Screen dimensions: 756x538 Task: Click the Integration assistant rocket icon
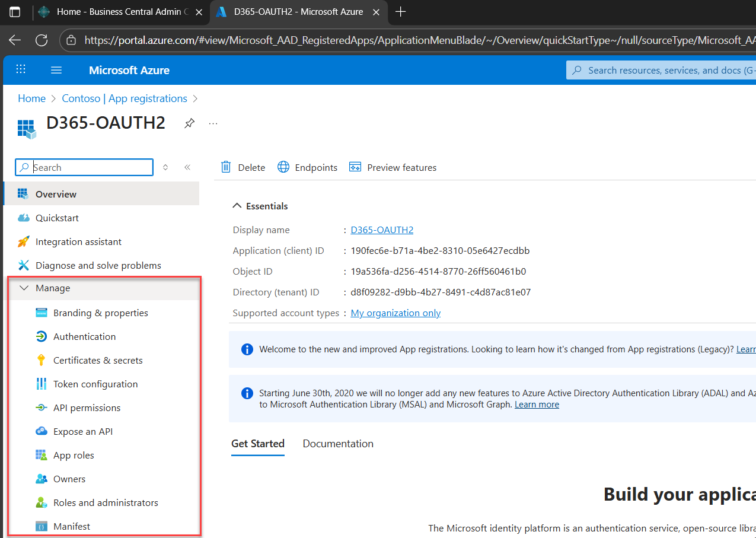click(x=23, y=241)
